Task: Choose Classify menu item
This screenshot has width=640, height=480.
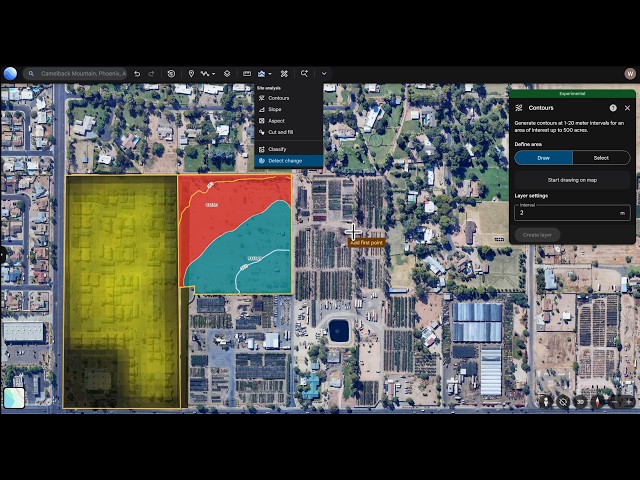Action: 288,149
